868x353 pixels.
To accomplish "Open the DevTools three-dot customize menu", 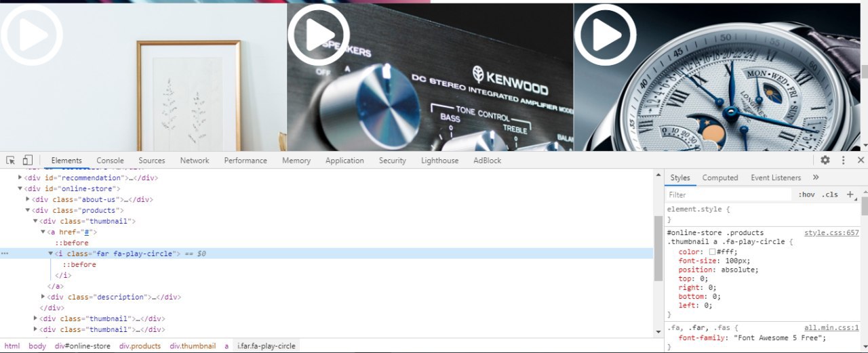I will coord(844,161).
